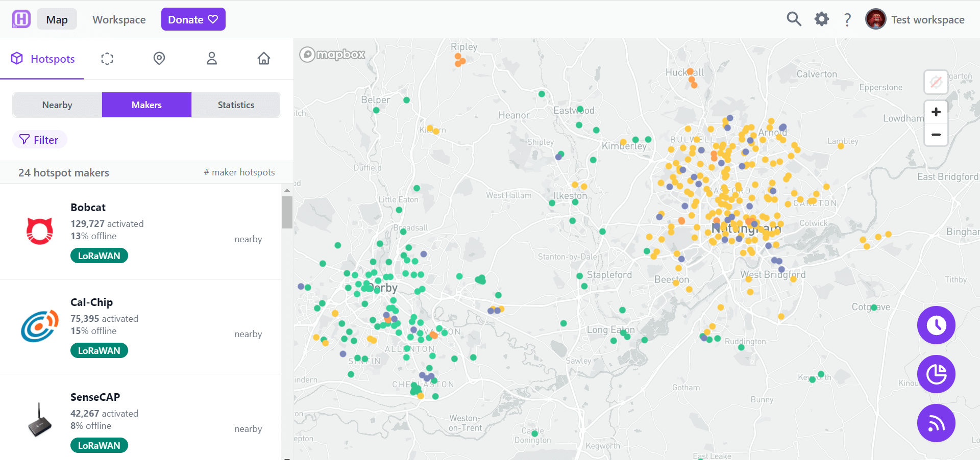Open the search magnifier icon
Viewport: 980px width, 460px height.
point(794,19)
